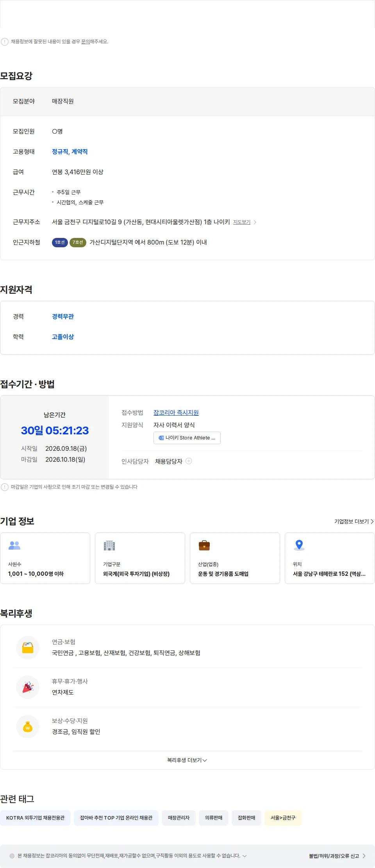Screen dimensions: 375x868
Task: Select the 잡화판매 tag
Action: [246, 818]
